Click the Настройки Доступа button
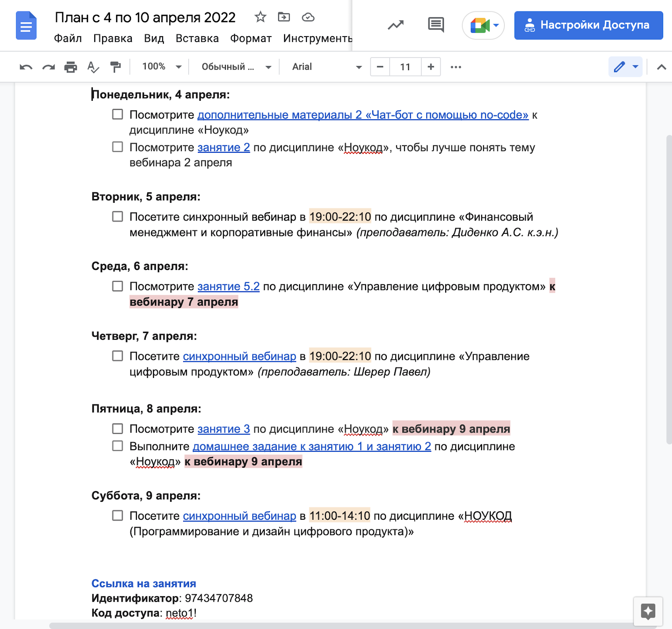 point(588,25)
